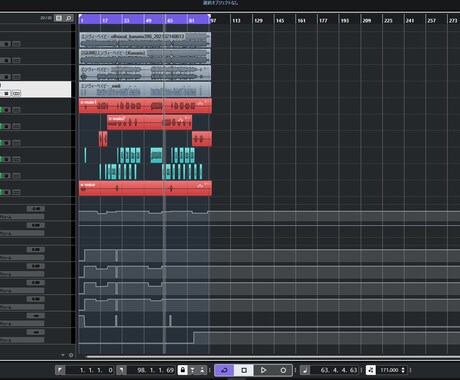Click ruler bar 241
Screen dimensions: 460x380
click(x=410, y=20)
